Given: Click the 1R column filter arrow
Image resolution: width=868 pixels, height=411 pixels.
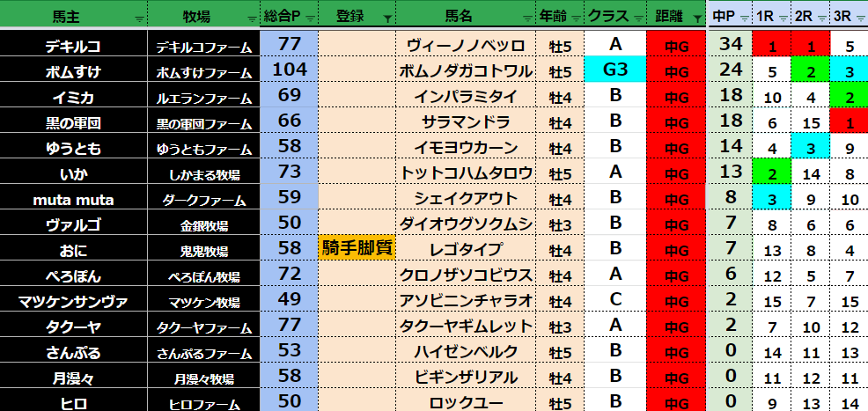Looking at the screenshot, I should (x=783, y=18).
